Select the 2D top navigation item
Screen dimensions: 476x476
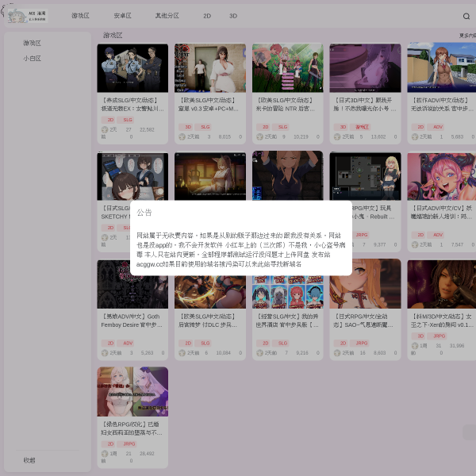click(207, 16)
